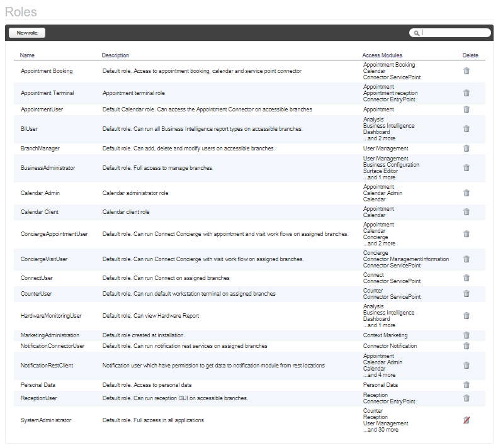Open the HardwareMonitoringUser role
498x448 pixels.
[51, 316]
